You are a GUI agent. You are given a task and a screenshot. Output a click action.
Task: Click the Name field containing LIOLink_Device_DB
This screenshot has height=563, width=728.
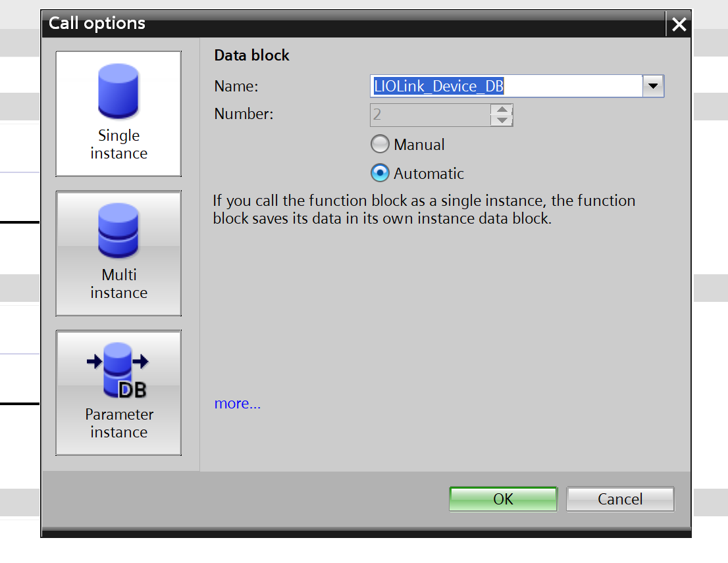506,86
